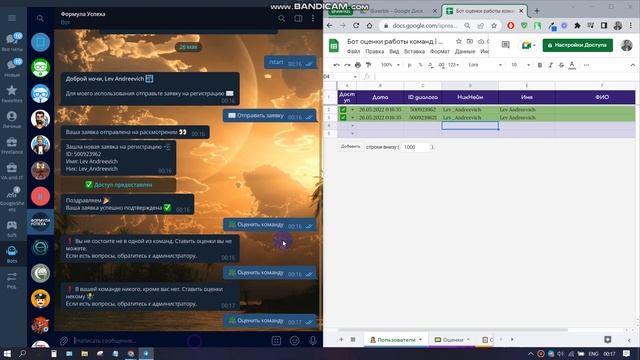Open the font size dropdown in Sheets
Image resolution: width=640 pixels, height=360 pixels.
click(x=520, y=65)
